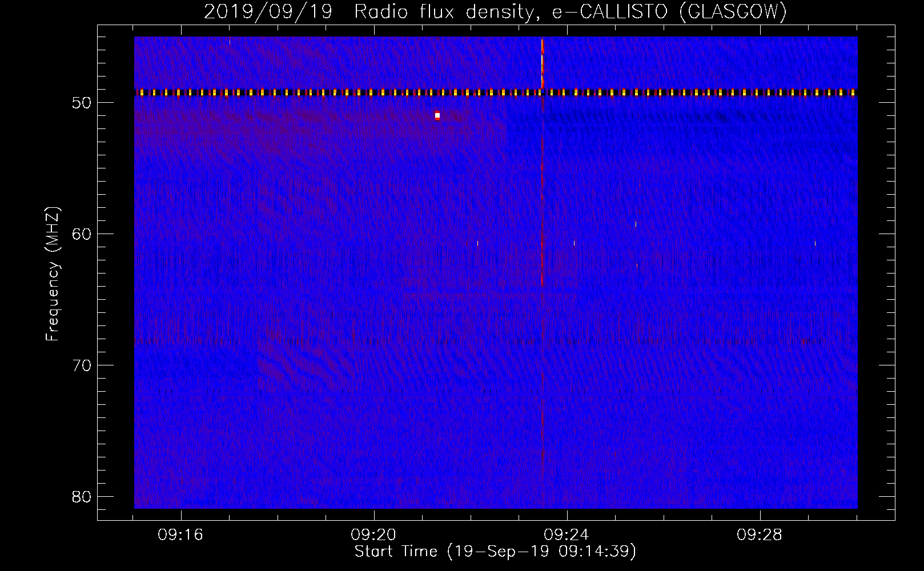This screenshot has height=571, width=924.
Task: Click the 70 MHz tick label
Action: pos(82,365)
